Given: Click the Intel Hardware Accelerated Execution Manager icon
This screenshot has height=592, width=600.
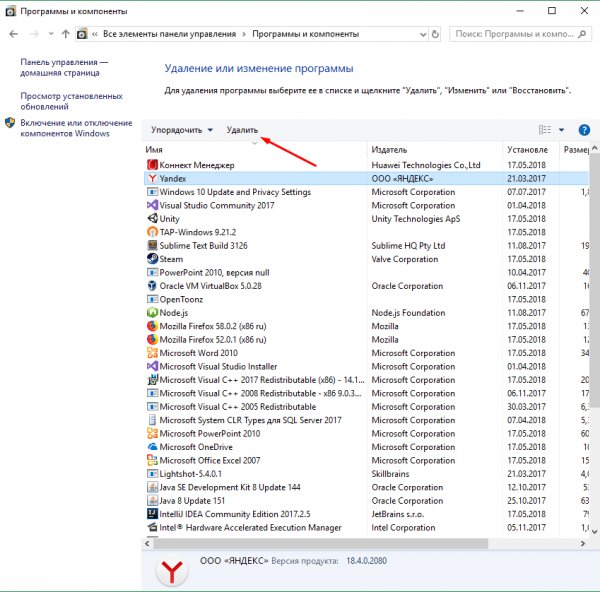Looking at the screenshot, I should click(152, 527).
